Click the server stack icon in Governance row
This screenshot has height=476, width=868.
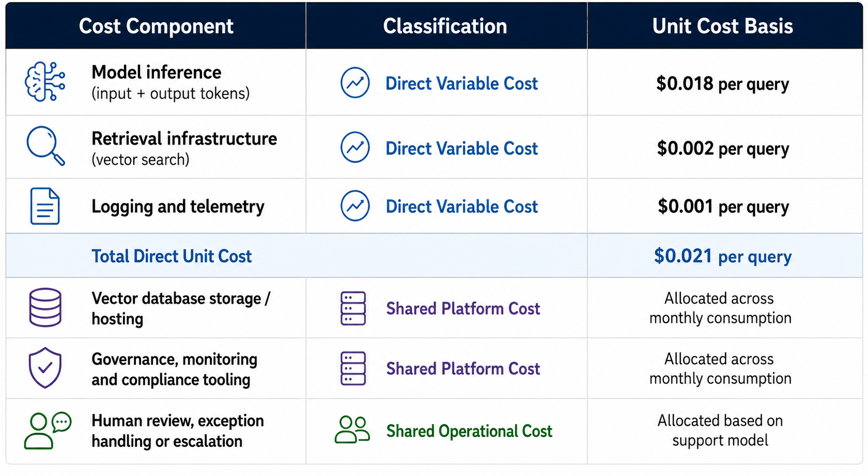[x=353, y=368]
